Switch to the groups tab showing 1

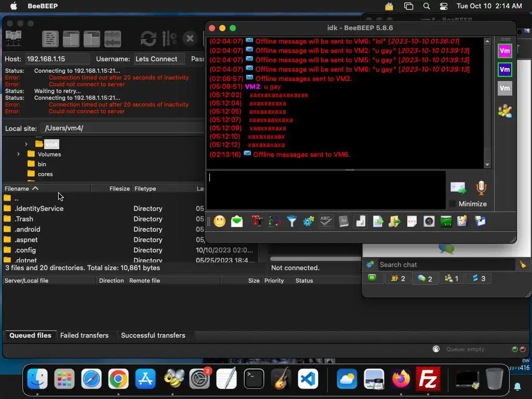tap(451, 278)
